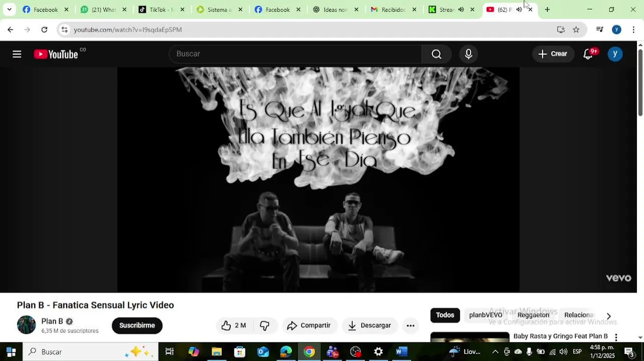Viewport: 644px width, 361px height.
Task: Open the Windows Start menu
Action: click(x=11, y=352)
